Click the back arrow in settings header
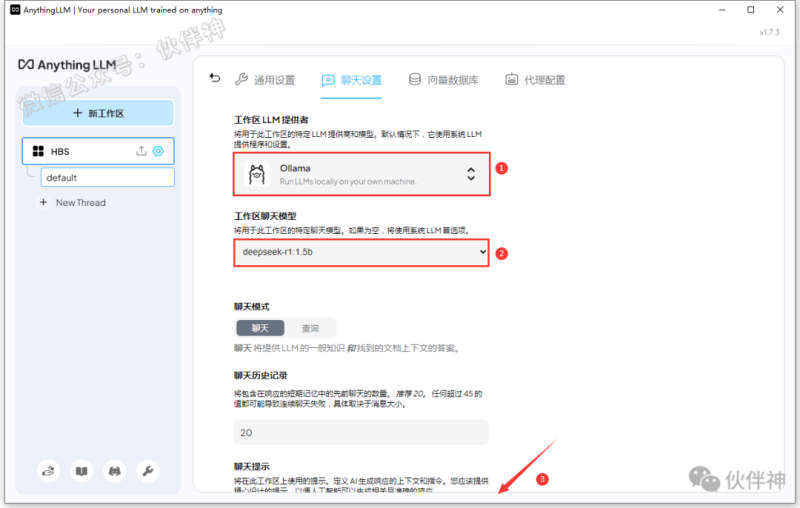This screenshot has width=800, height=508. coord(214,79)
